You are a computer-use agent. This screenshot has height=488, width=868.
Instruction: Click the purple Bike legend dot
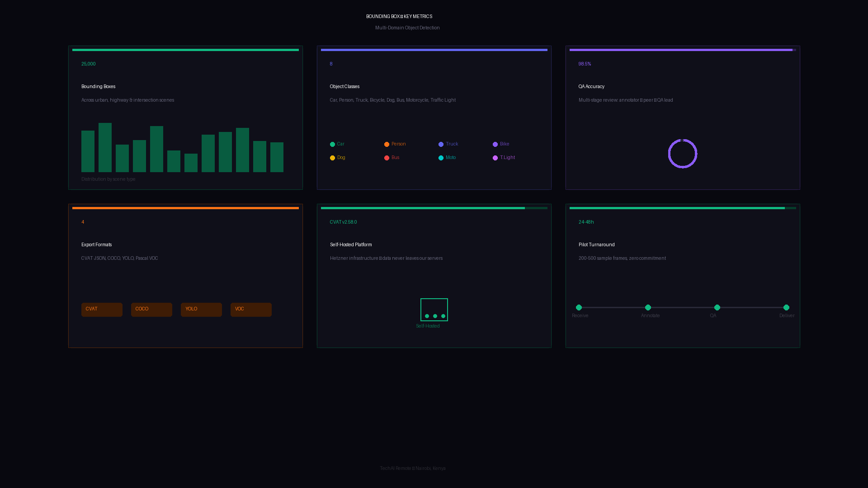495,145
